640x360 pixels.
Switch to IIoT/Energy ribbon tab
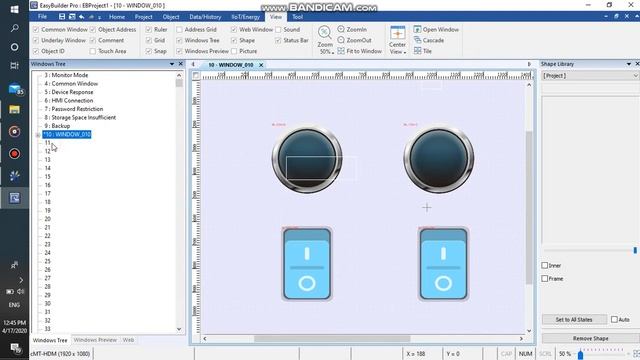click(245, 17)
